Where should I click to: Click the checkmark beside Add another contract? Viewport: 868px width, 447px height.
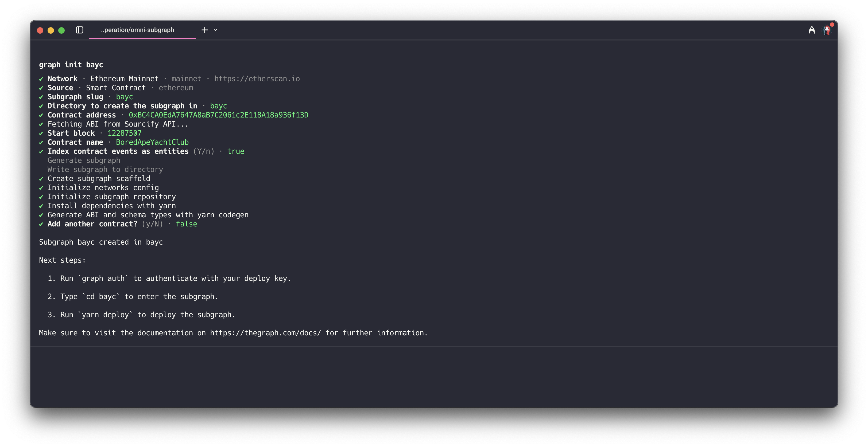(41, 224)
